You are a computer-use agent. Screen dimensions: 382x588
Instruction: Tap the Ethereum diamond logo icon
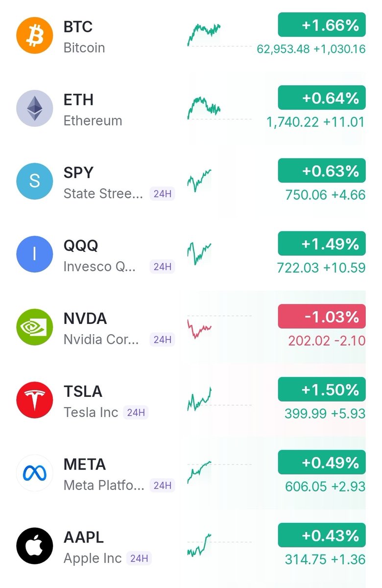pyautogui.click(x=34, y=108)
